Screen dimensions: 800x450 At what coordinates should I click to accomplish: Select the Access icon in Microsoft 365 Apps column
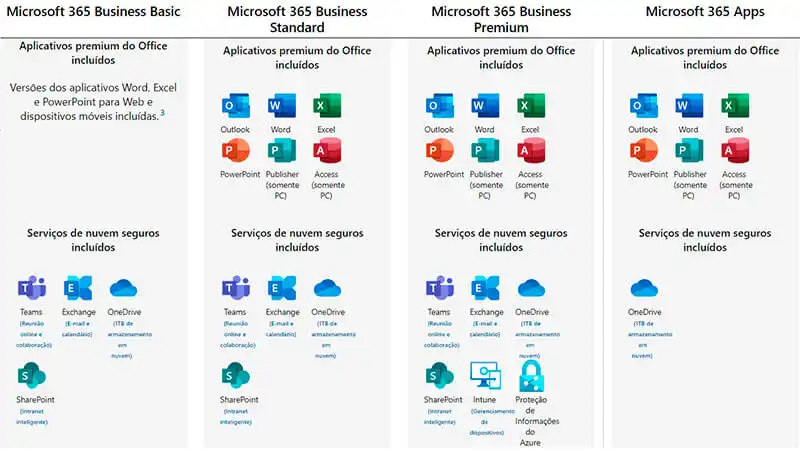(x=735, y=152)
